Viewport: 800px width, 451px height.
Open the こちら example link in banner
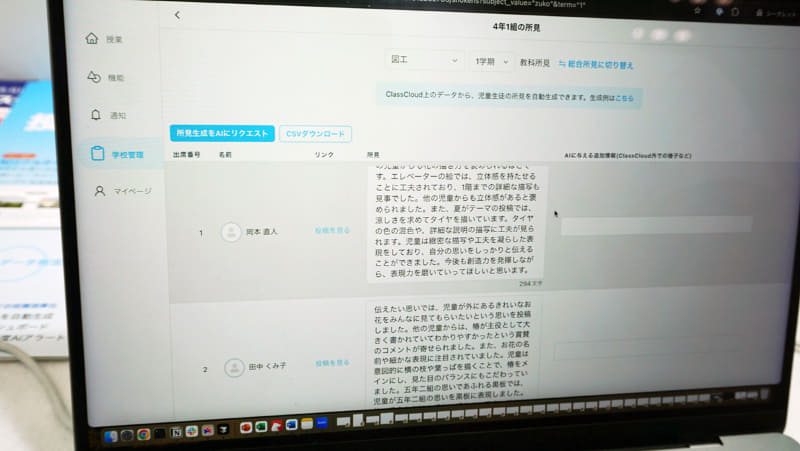click(x=624, y=98)
